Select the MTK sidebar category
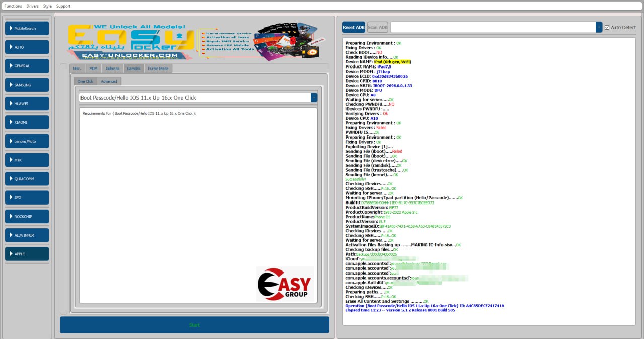The height and width of the screenshot is (339, 644). click(x=27, y=160)
